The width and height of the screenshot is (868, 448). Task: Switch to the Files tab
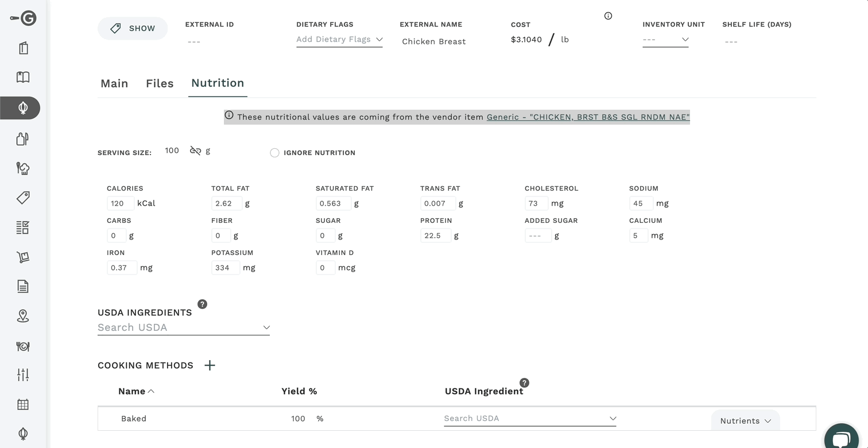[160, 84]
